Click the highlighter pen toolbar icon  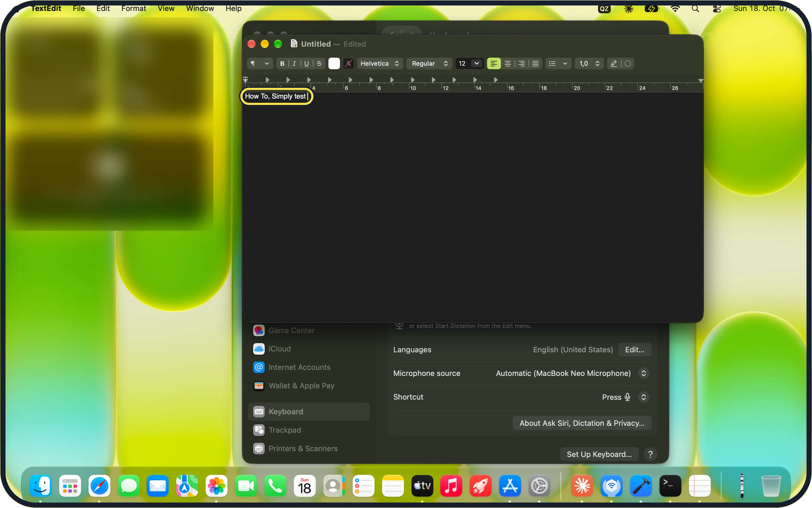[x=614, y=63]
